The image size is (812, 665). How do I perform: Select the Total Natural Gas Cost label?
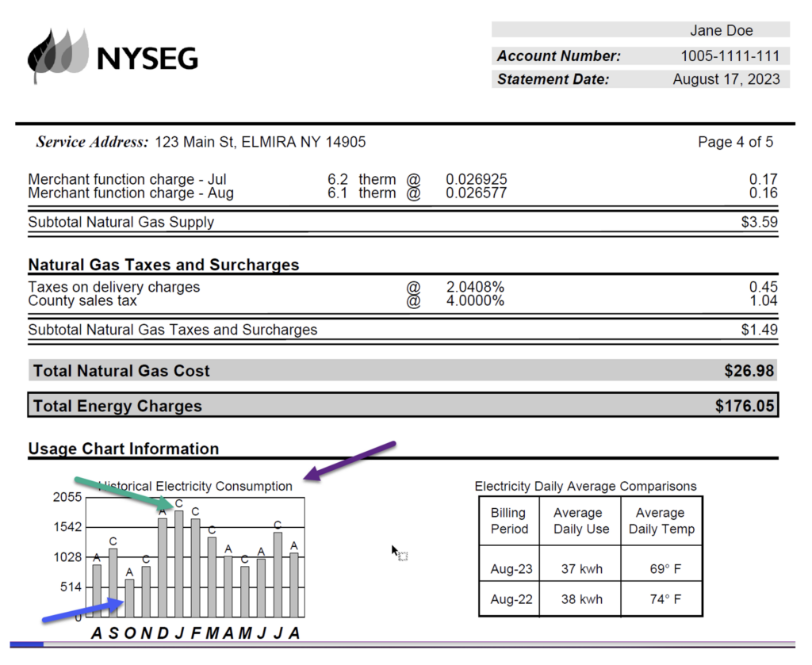click(121, 370)
